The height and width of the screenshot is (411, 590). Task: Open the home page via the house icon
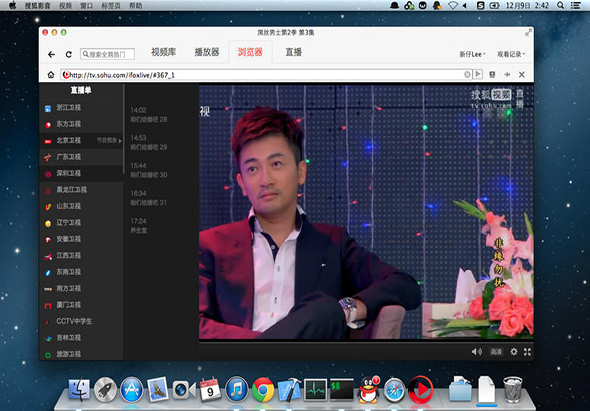(x=51, y=75)
